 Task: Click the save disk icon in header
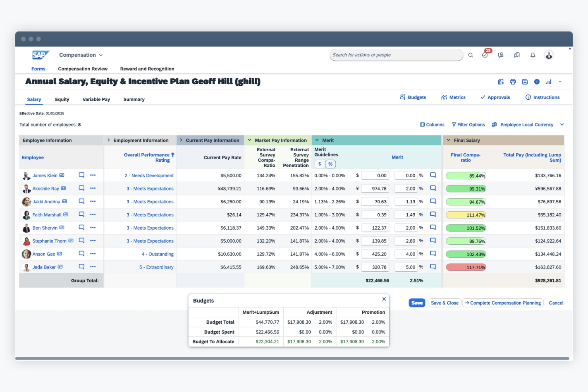tap(525, 82)
